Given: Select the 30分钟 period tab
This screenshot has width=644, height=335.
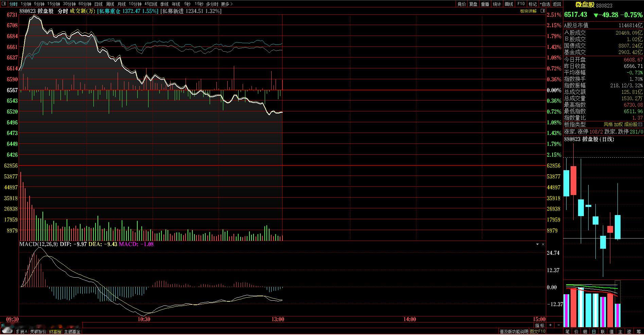Looking at the screenshot, I should tap(69, 4).
